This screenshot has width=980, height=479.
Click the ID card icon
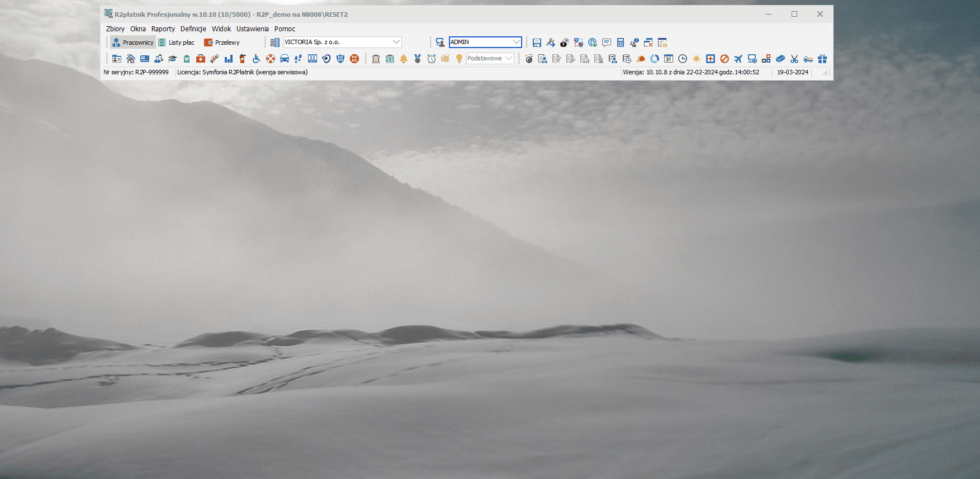(117, 59)
